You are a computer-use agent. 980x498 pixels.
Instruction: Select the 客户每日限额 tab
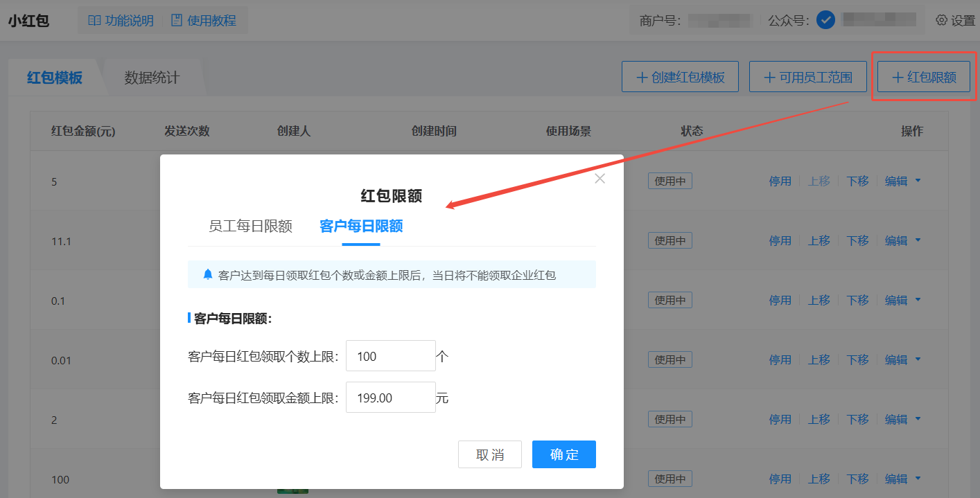tap(361, 226)
